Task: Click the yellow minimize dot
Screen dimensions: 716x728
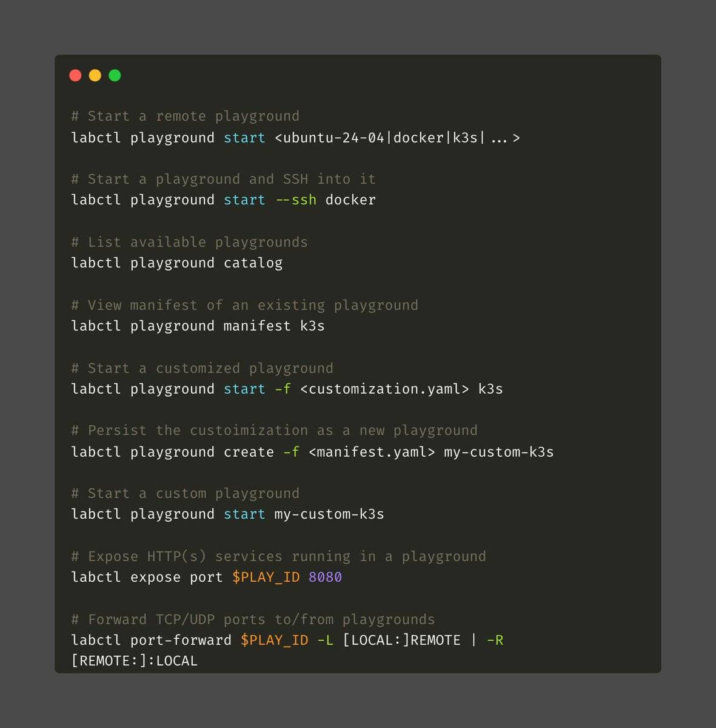Action: 95,75
